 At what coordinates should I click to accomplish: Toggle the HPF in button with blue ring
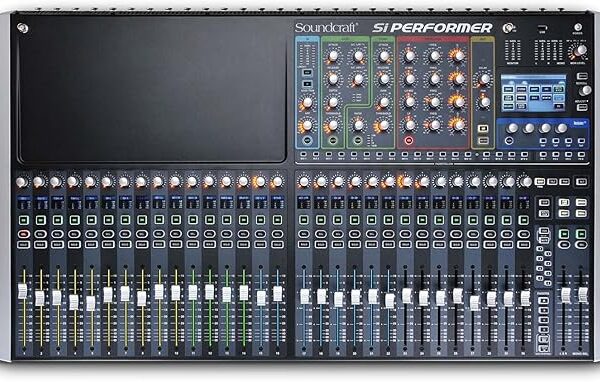coord(307,140)
